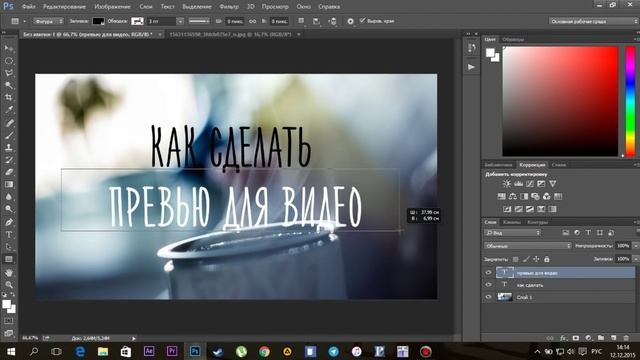
Task: Open the collapsed Actions panel icon
Action: pos(471,67)
